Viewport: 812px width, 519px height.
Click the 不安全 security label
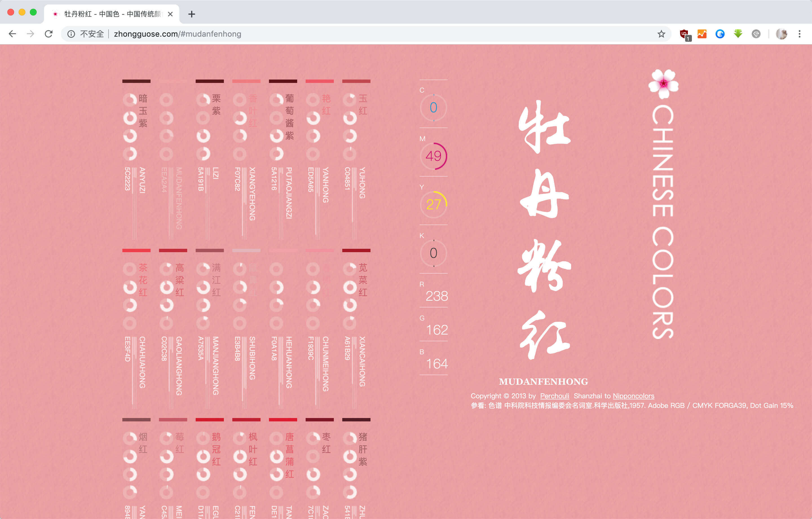pos(92,34)
